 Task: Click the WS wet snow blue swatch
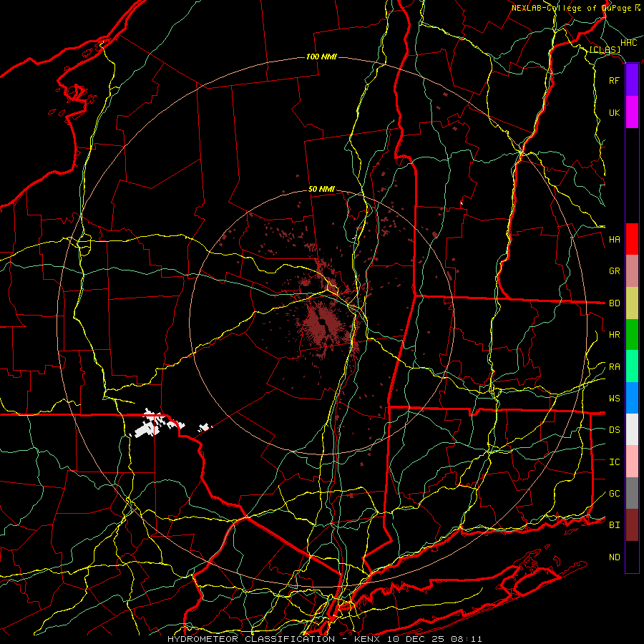point(632,398)
